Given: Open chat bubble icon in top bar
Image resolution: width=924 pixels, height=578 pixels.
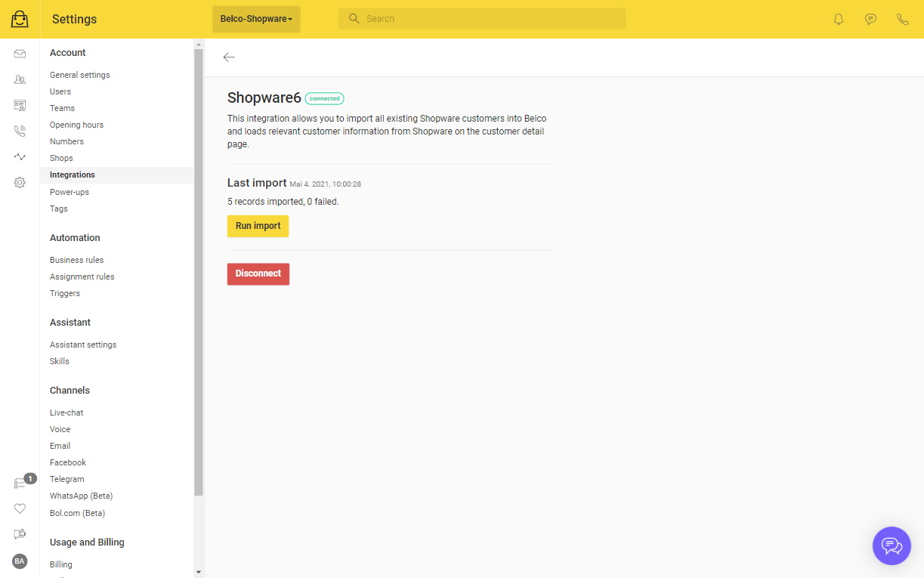Looking at the screenshot, I should (x=870, y=19).
